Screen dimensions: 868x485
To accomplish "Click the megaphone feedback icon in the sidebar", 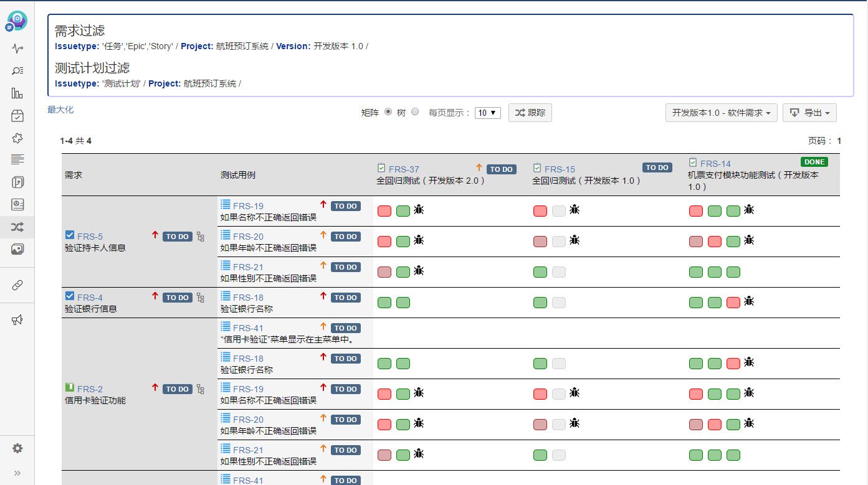I will click(x=17, y=320).
